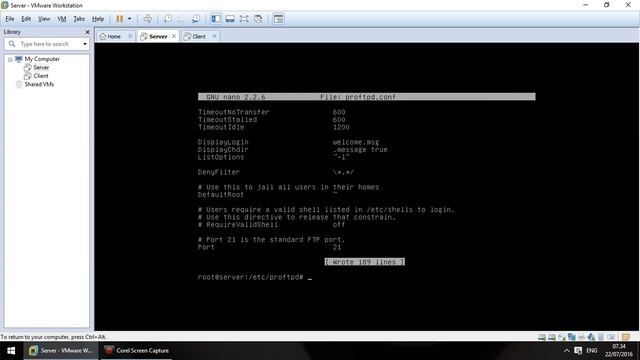Show hidden system tray icons

point(567,351)
